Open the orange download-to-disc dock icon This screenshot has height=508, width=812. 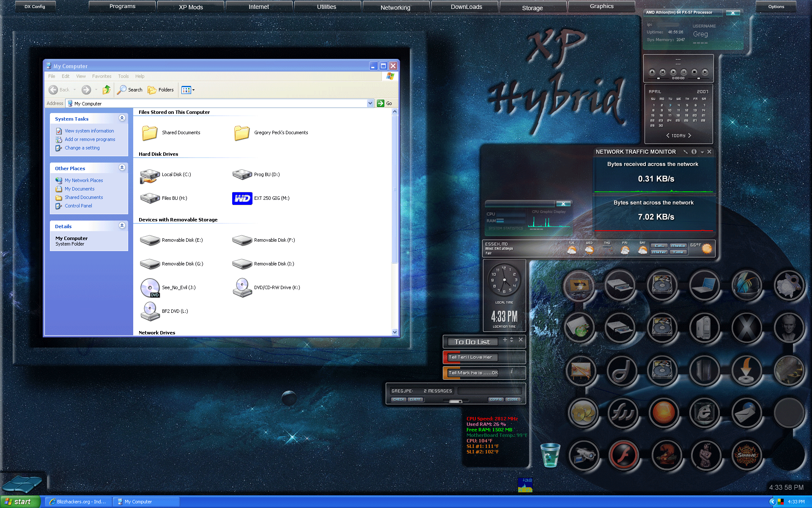click(747, 370)
